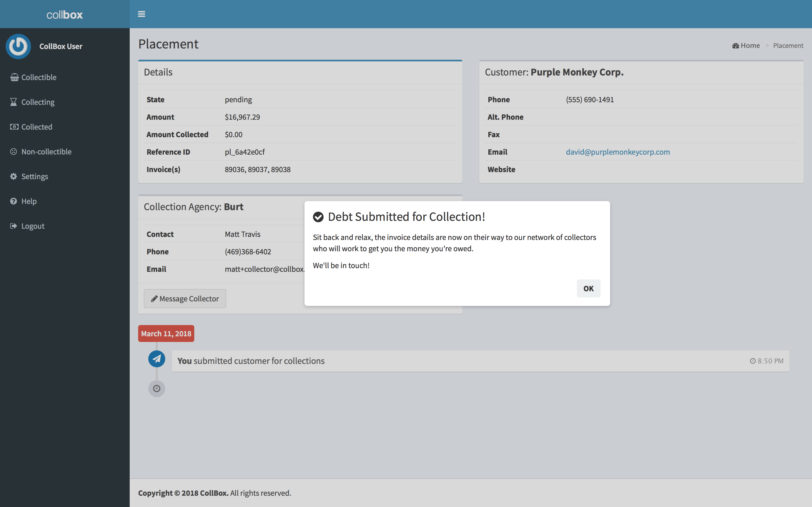This screenshot has width=812, height=507.
Task: Click the Message Collector button
Action: click(185, 299)
